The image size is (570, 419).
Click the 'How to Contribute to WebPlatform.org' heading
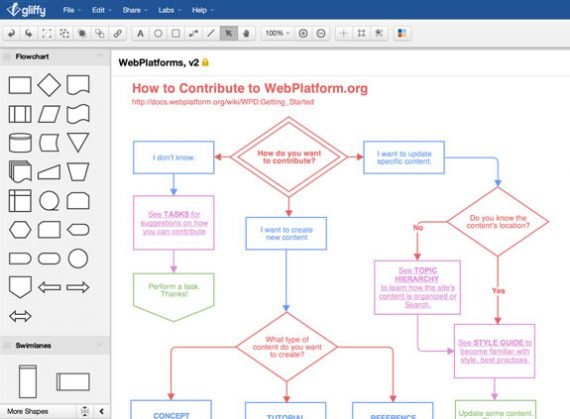pos(250,88)
